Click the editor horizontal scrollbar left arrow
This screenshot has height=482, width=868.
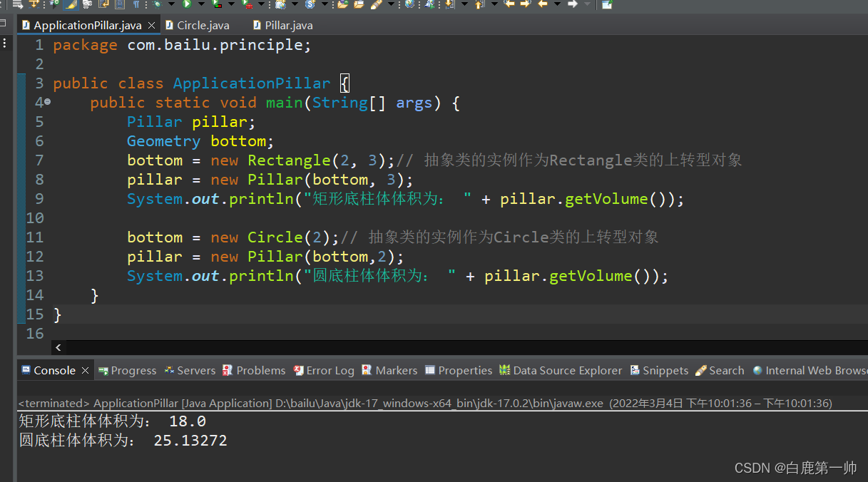58,347
